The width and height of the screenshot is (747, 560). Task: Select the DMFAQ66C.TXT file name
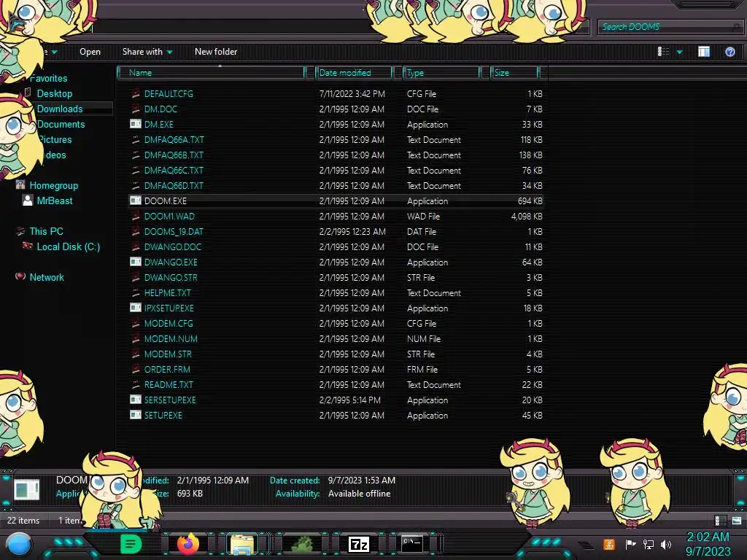tap(174, 170)
